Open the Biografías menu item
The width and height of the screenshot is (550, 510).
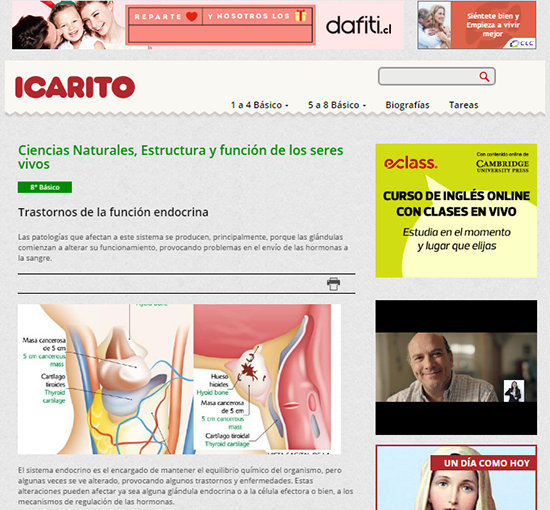407,105
